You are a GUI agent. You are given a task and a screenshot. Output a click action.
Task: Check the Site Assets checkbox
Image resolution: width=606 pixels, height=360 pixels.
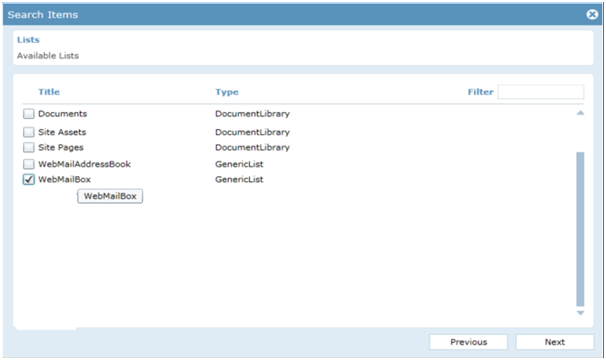(29, 132)
